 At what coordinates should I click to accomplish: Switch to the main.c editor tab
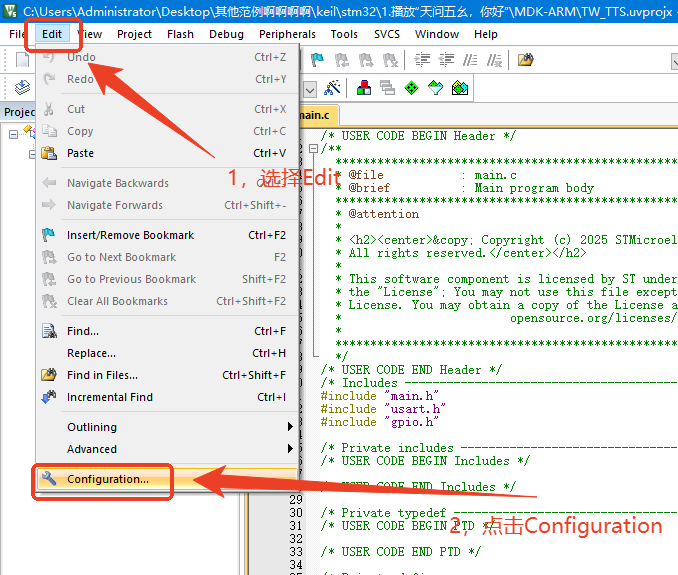[x=318, y=115]
